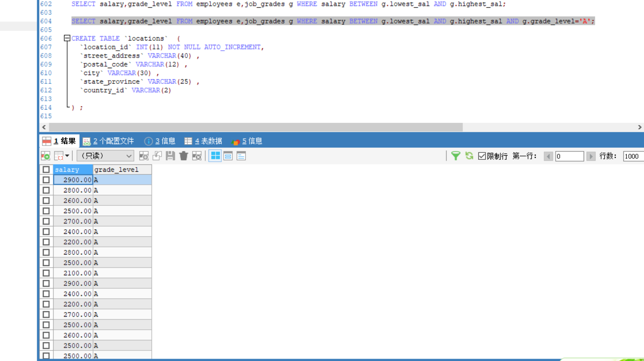644x361 pixels.
Task: Switch to form view icon in toolbar
Action: coord(228,156)
